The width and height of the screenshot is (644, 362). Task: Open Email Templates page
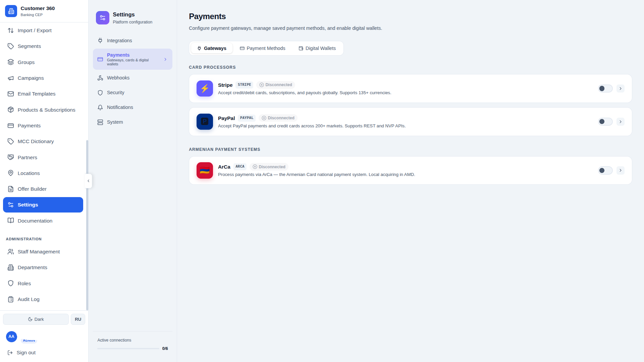[x=43, y=94]
